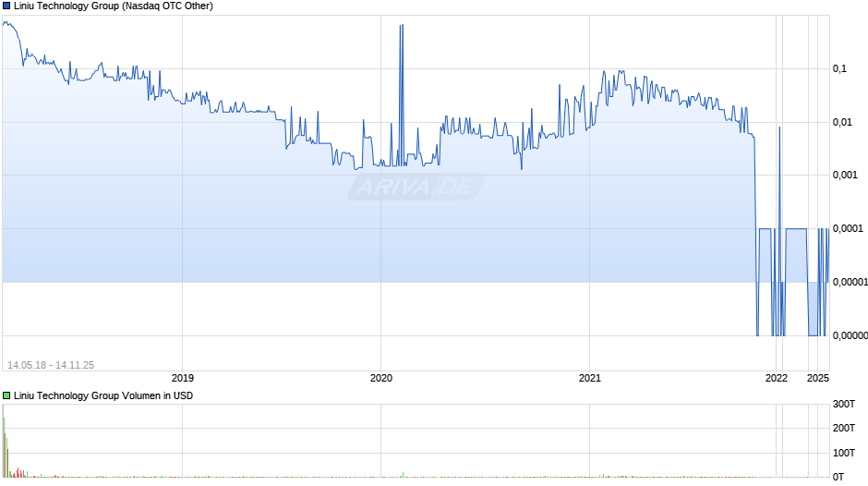The image size is (868, 486).
Task: Click the 0,1 price axis label
Action: coord(839,68)
